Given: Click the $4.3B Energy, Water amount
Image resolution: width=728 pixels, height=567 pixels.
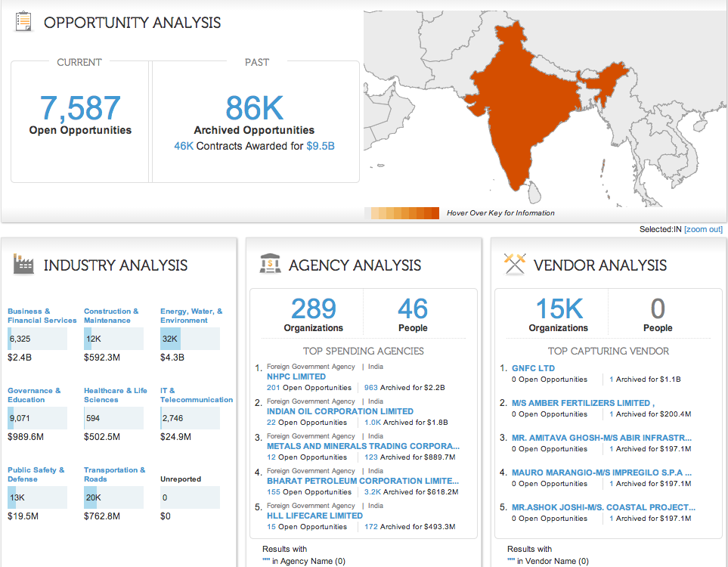Looking at the screenshot, I should pos(172,358).
